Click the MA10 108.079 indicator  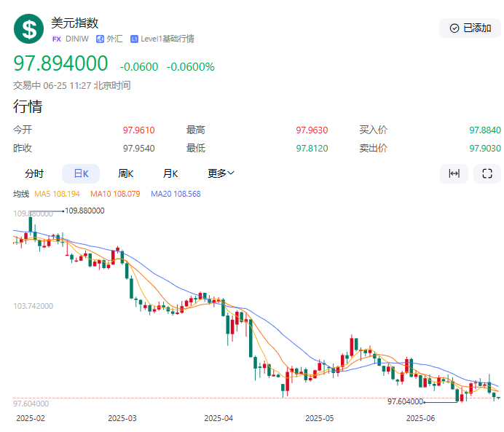115,194
